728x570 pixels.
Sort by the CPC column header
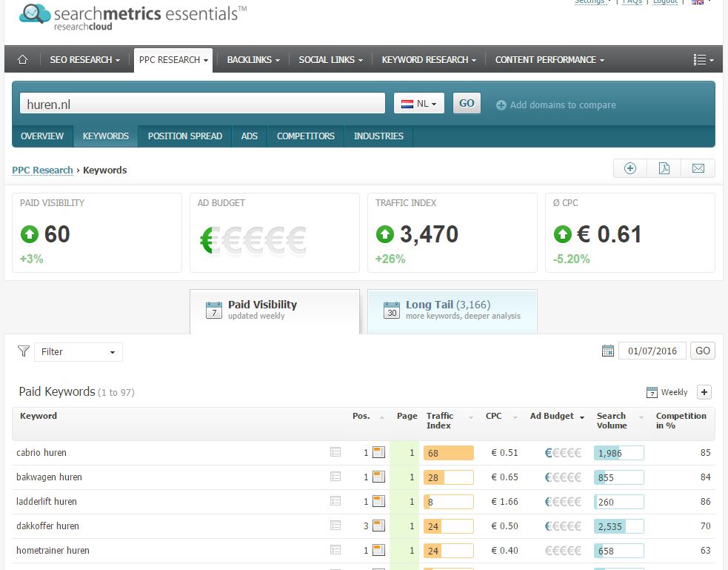click(x=493, y=417)
